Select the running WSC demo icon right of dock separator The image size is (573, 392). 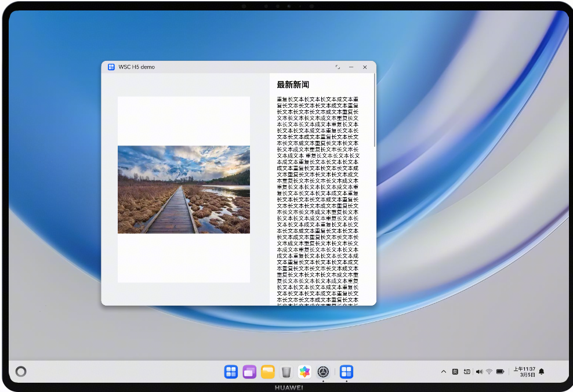coord(346,372)
